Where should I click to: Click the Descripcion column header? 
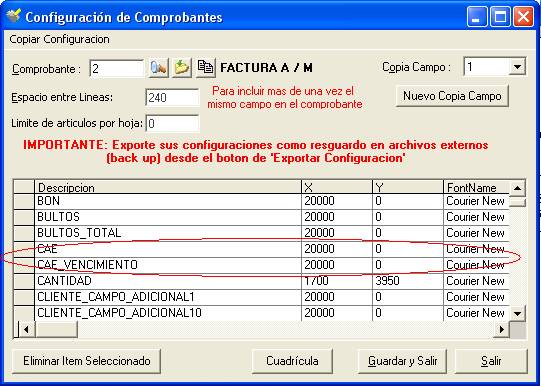(x=168, y=187)
